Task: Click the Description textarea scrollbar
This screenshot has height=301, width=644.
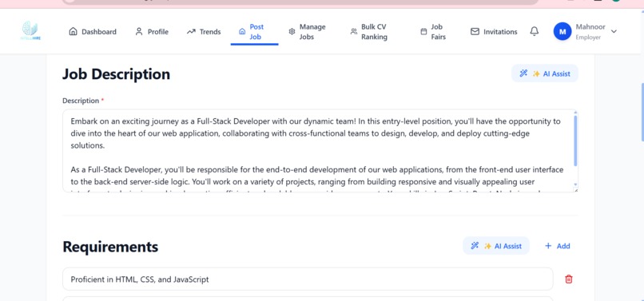Action: coord(575,141)
